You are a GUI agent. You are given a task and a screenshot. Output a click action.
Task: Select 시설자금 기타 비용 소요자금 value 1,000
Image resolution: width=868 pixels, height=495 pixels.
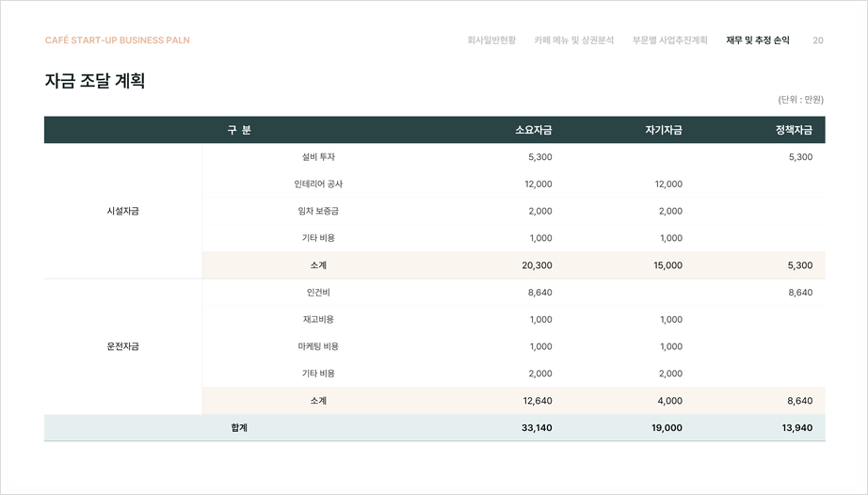click(540, 238)
